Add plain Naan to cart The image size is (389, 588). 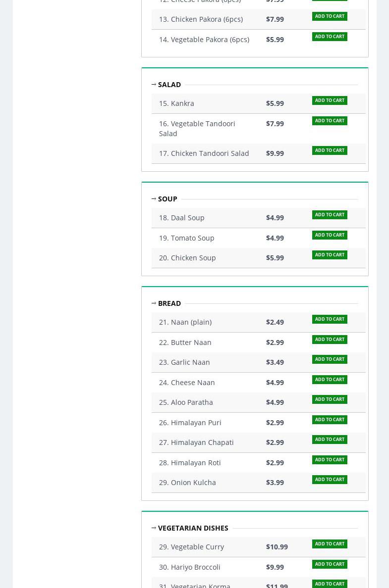(x=330, y=319)
